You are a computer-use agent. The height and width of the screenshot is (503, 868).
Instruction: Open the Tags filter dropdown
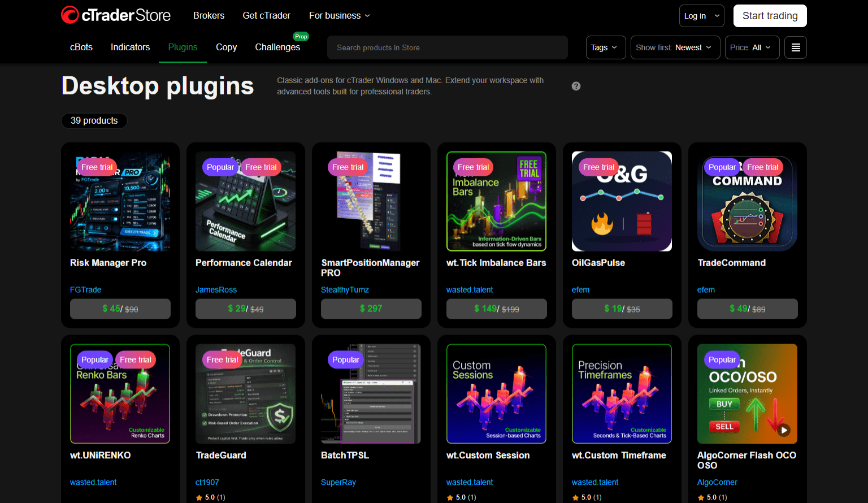605,47
